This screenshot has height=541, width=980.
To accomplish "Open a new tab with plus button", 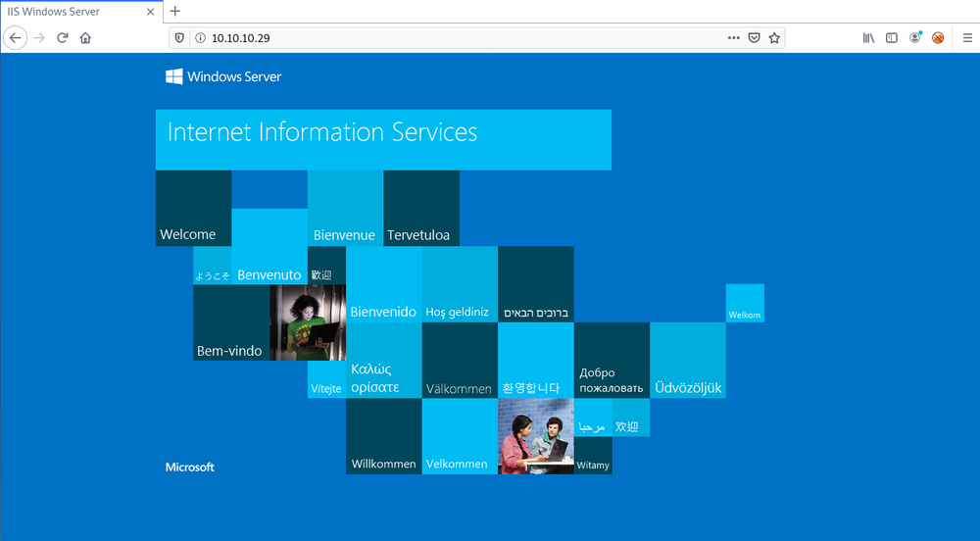I will [175, 11].
